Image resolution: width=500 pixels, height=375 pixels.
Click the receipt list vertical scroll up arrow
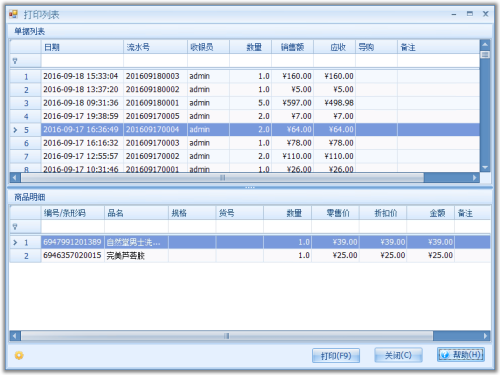[485, 44]
